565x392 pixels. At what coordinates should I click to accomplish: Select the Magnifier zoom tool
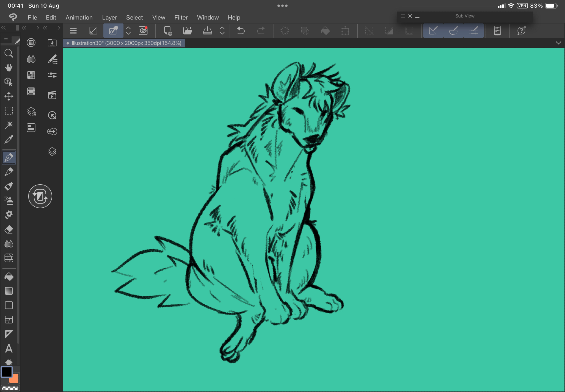tap(9, 53)
